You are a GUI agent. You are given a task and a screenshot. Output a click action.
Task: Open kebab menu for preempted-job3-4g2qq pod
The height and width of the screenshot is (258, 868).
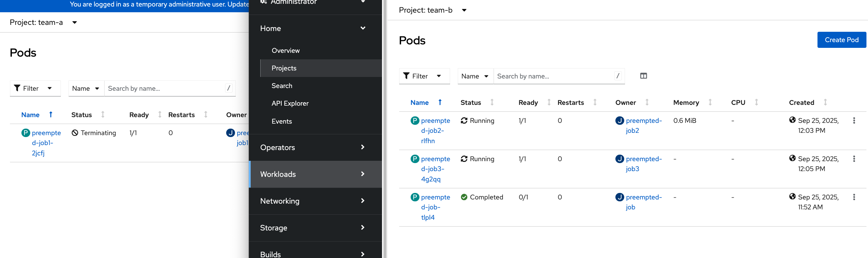(854, 159)
